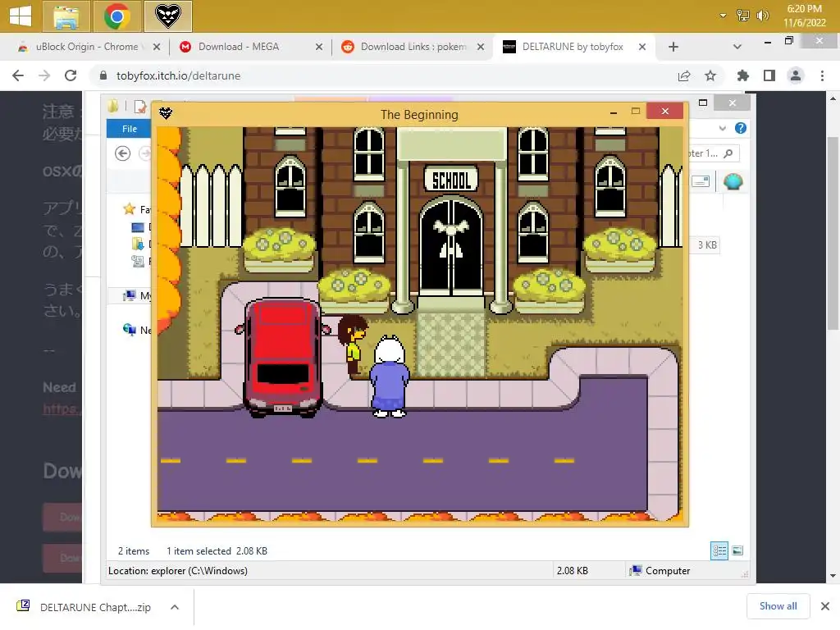The height and width of the screenshot is (630, 840).
Task: Close the Chrome downloads bar
Action: click(825, 606)
